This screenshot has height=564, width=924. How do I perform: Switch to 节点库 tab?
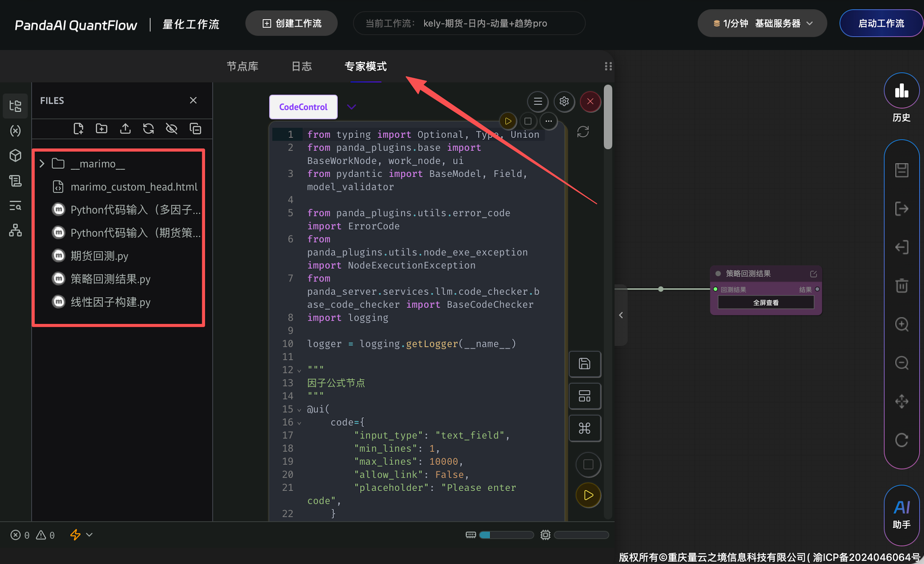click(242, 67)
